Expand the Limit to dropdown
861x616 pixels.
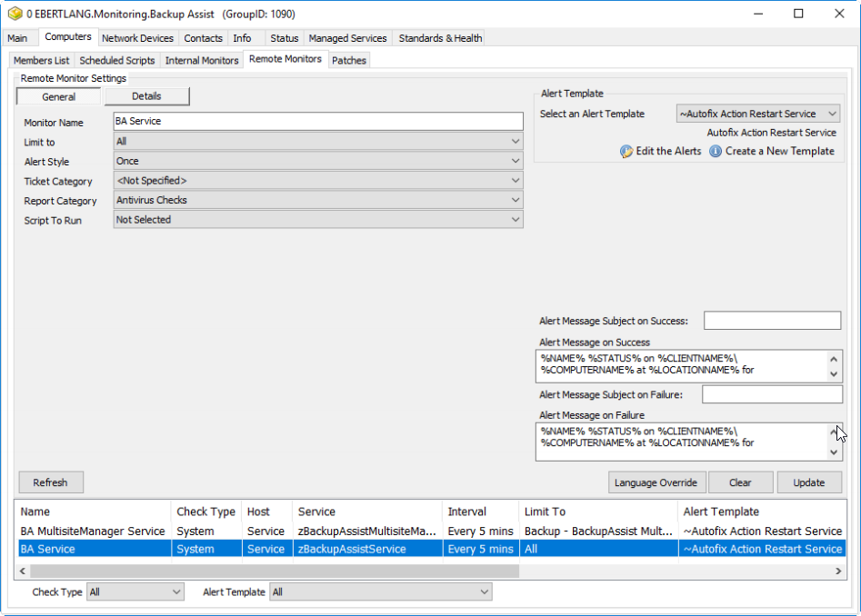[318, 142]
